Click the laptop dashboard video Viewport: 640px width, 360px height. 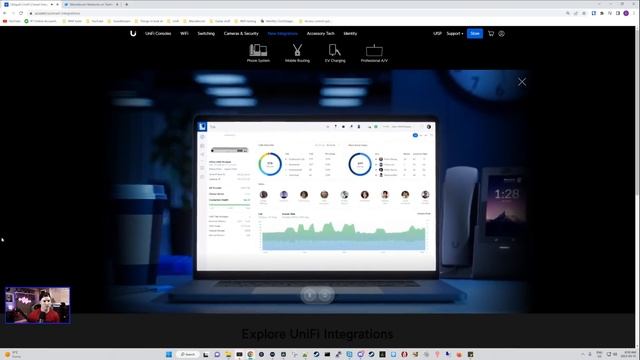316,196
